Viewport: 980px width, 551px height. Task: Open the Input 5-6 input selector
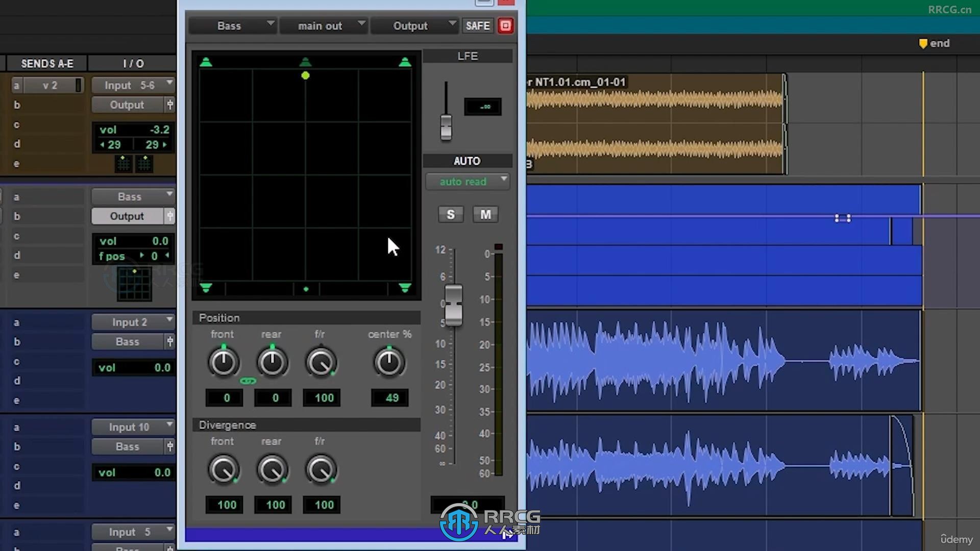click(x=133, y=85)
